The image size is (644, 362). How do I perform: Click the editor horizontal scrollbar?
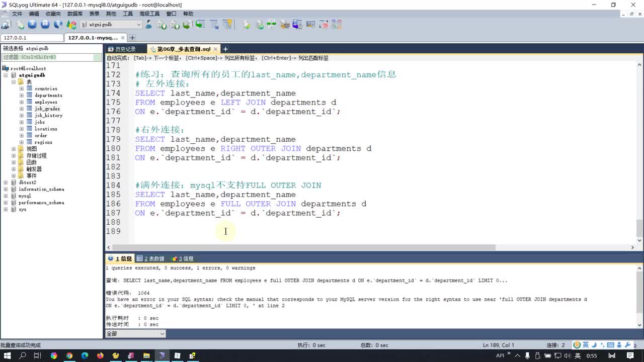[303, 247]
